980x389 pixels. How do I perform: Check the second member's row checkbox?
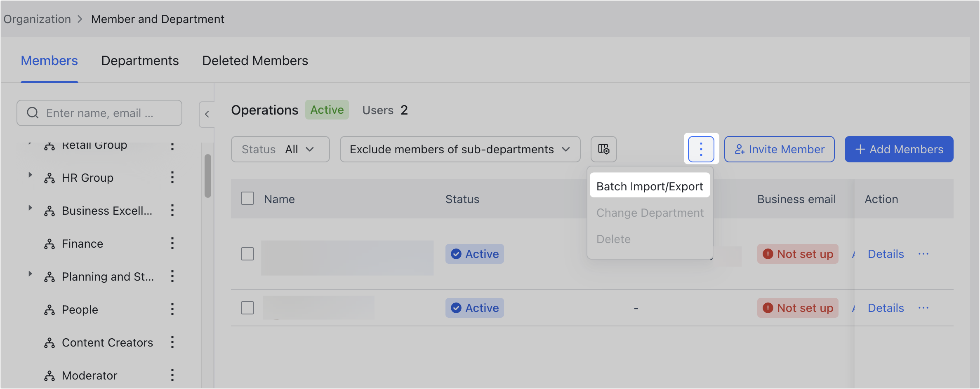tap(247, 308)
